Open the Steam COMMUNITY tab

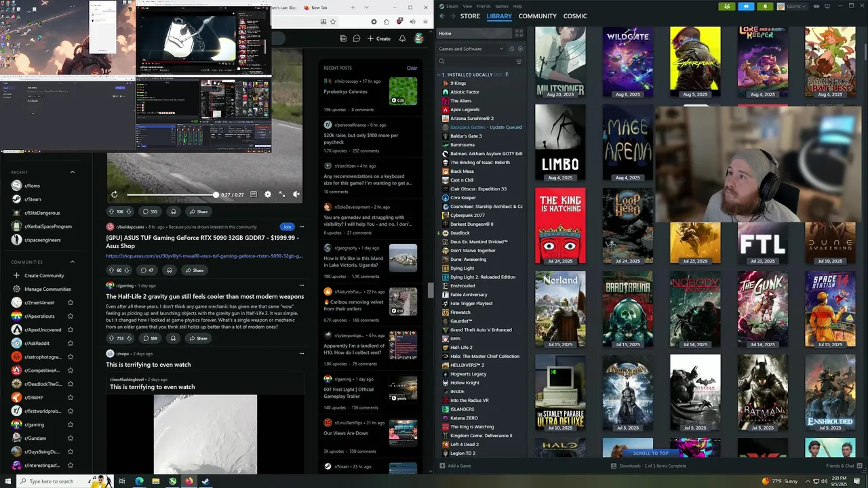pos(538,16)
